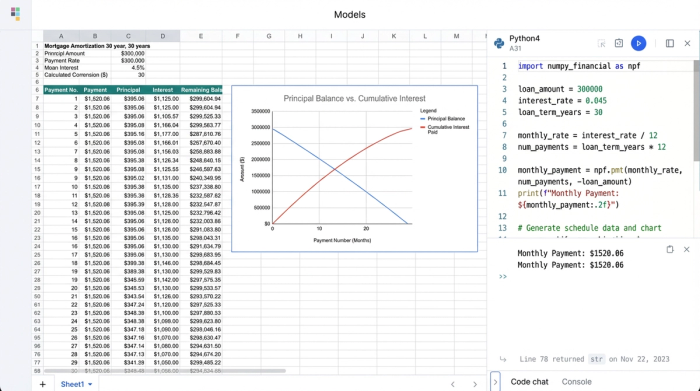The height and width of the screenshot is (391, 700).
Task: Click the 'Payment No.' table header
Action: point(61,90)
